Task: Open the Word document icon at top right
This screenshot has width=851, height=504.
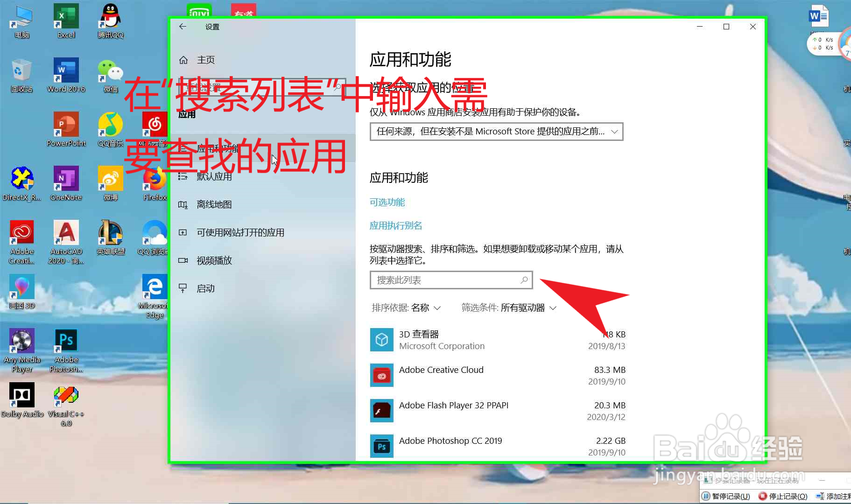Action: [x=818, y=16]
